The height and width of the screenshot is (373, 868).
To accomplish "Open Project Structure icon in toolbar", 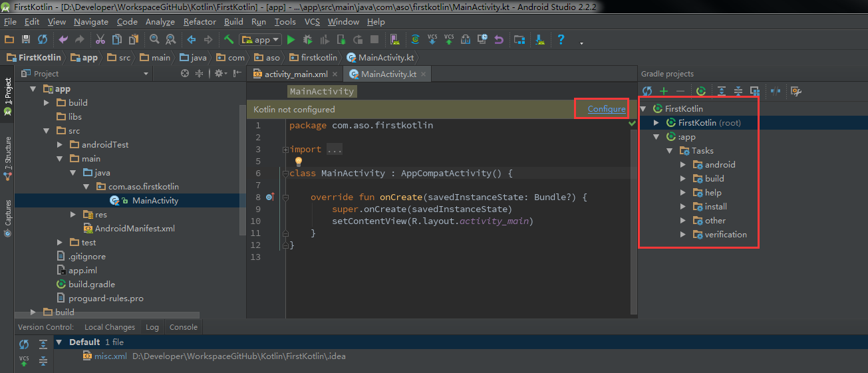I will (519, 40).
